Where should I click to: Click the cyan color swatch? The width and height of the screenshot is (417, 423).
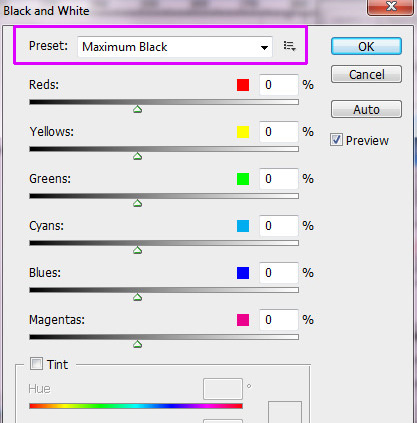[x=243, y=226]
